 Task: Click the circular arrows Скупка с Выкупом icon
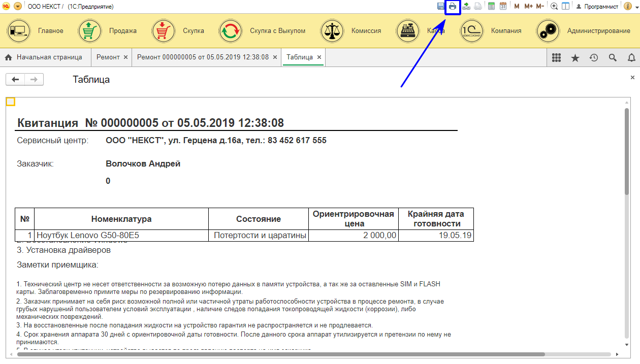[x=231, y=31]
